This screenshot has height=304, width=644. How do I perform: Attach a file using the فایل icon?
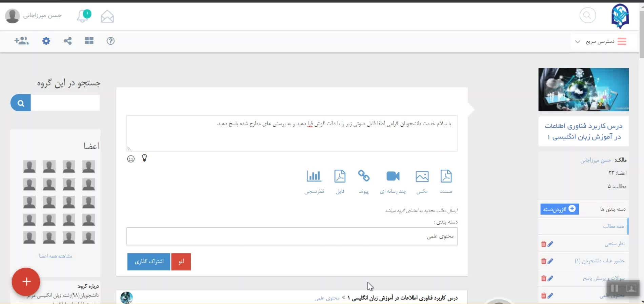[340, 176]
